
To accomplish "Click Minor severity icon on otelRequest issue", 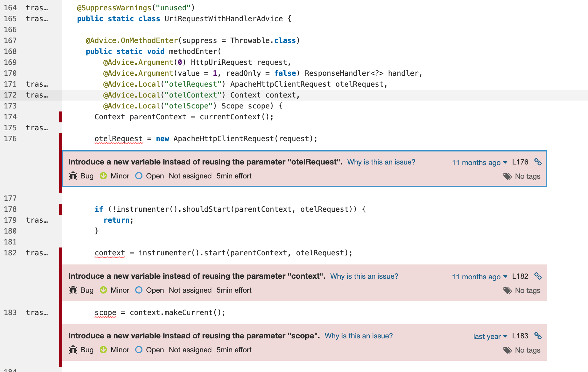I will pyautogui.click(x=103, y=176).
